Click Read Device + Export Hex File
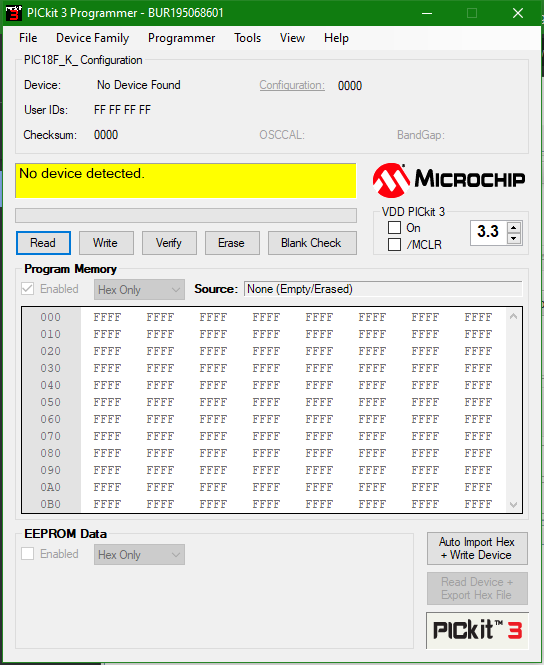544x665 pixels. [477, 588]
